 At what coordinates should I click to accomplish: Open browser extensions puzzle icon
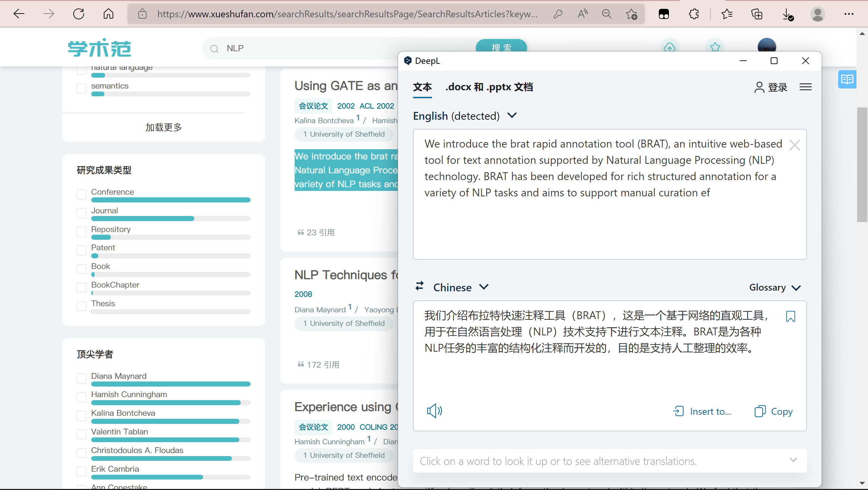pyautogui.click(x=694, y=14)
